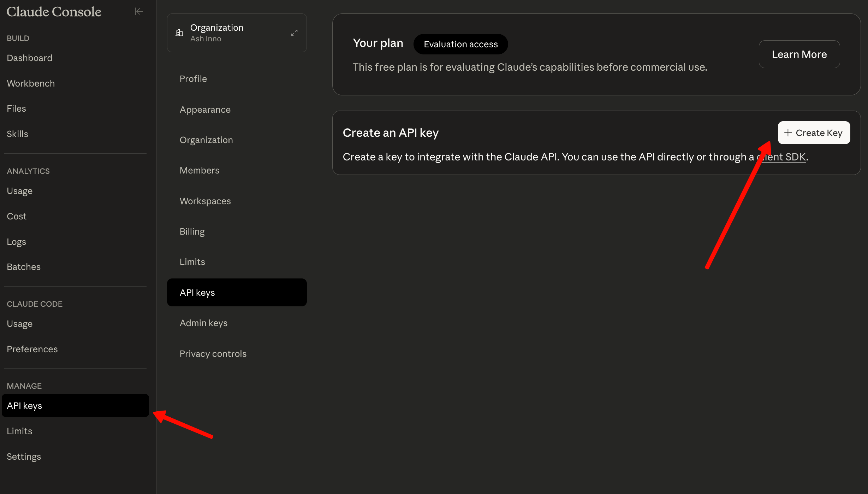868x494 pixels.
Task: Open Admin keys settings
Action: tap(203, 323)
